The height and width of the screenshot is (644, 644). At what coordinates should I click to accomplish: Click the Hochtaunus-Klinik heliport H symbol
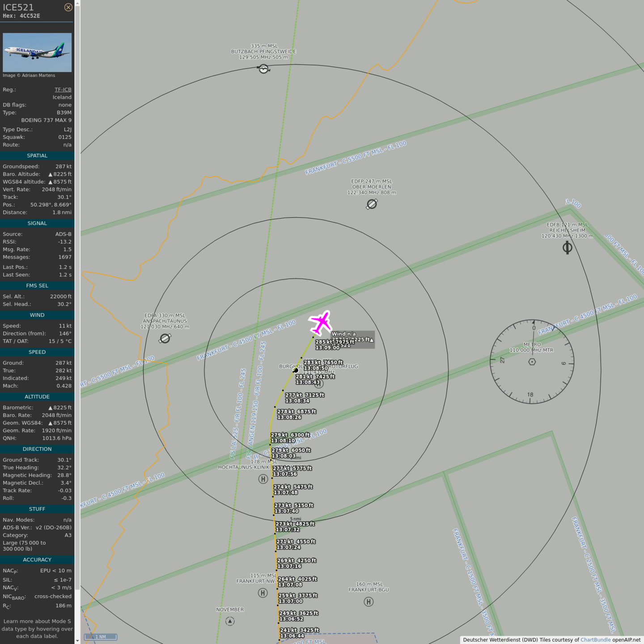(263, 479)
